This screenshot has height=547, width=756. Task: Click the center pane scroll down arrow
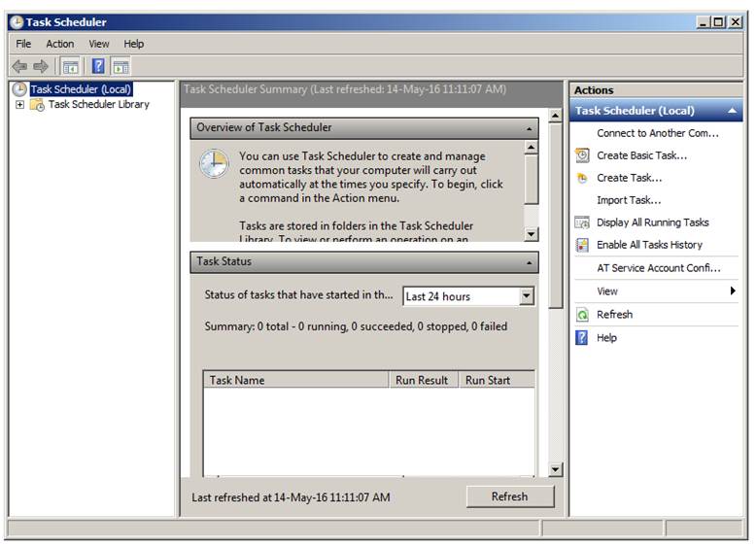point(556,469)
